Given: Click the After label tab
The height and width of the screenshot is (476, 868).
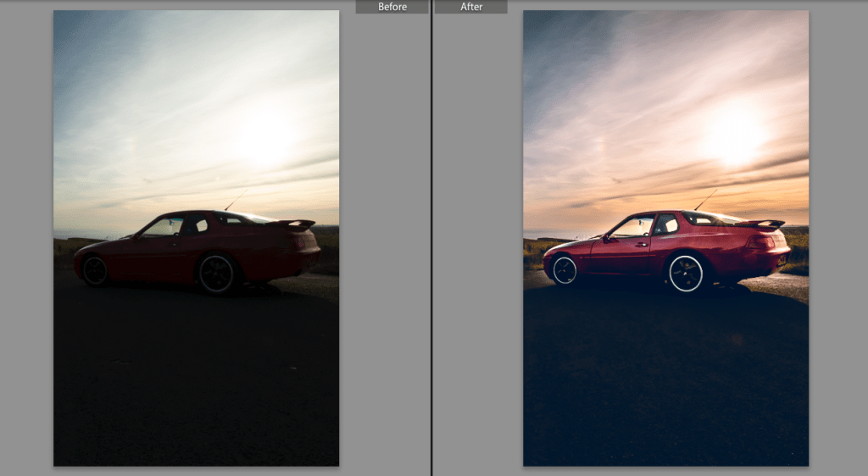Looking at the screenshot, I should 471,7.
